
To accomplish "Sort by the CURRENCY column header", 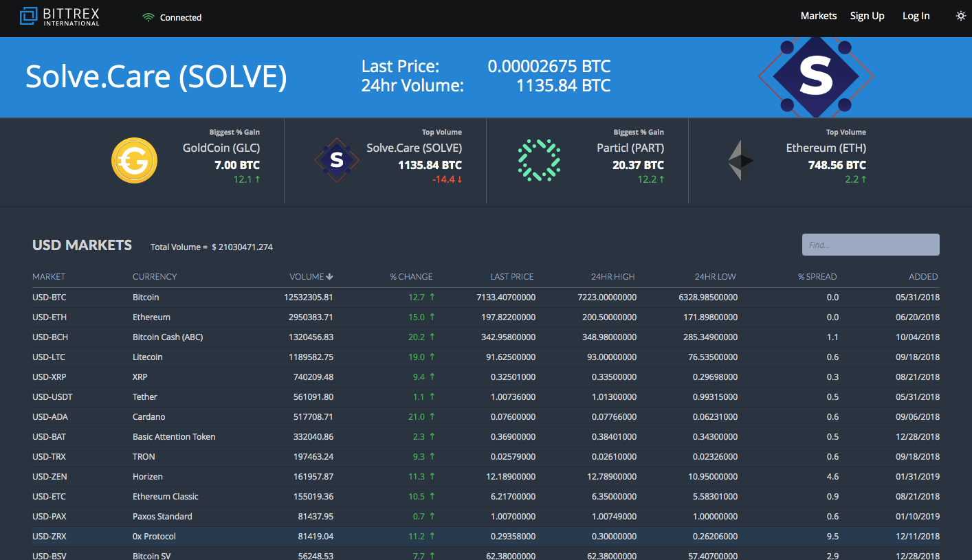I will click(x=155, y=276).
